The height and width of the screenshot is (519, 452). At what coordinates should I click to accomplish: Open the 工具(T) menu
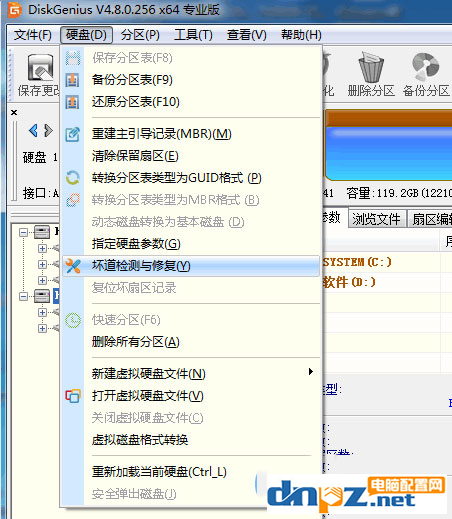[x=193, y=35]
